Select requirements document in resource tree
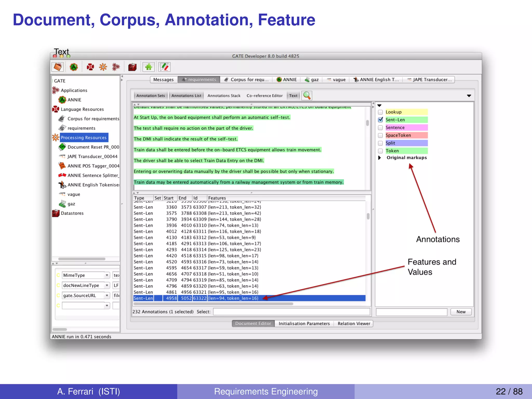Screen dimensions: 532x399 click(x=81, y=128)
